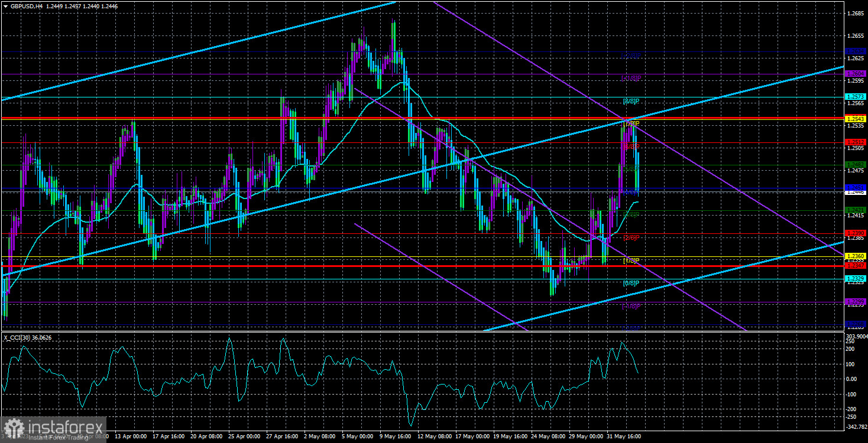Open the chart dropdown arrow beside GBPUSD,H4
The height and width of the screenshot is (443, 868).
5,5
